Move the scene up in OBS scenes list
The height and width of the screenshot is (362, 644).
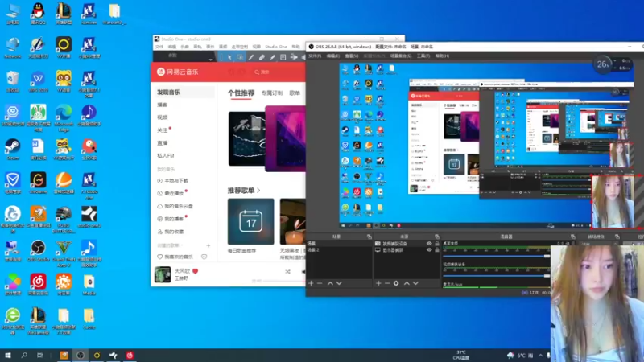click(330, 283)
